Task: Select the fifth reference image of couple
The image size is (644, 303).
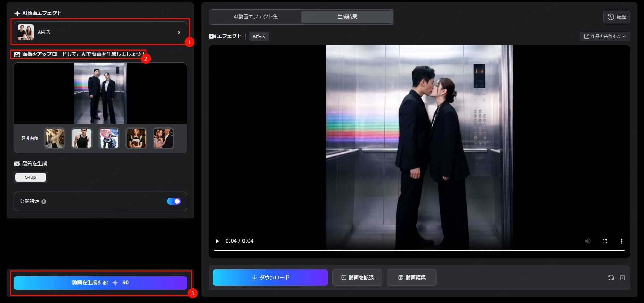Action: 163,138
